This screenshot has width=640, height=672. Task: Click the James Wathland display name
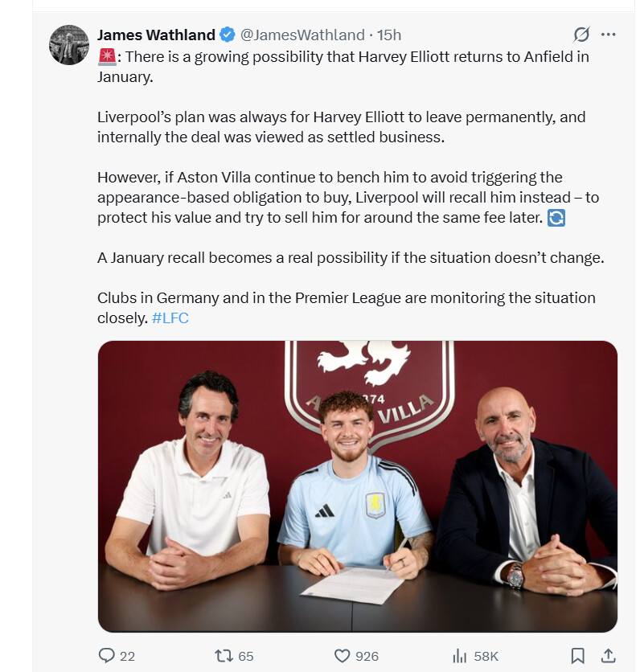[156, 35]
